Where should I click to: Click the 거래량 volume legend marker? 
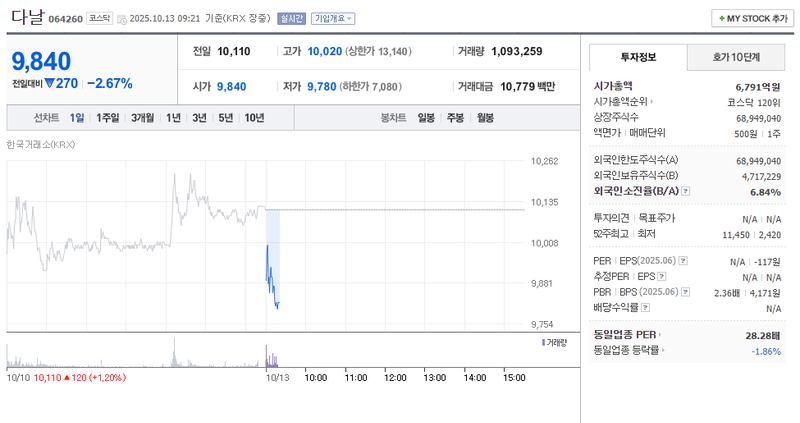click(x=543, y=342)
